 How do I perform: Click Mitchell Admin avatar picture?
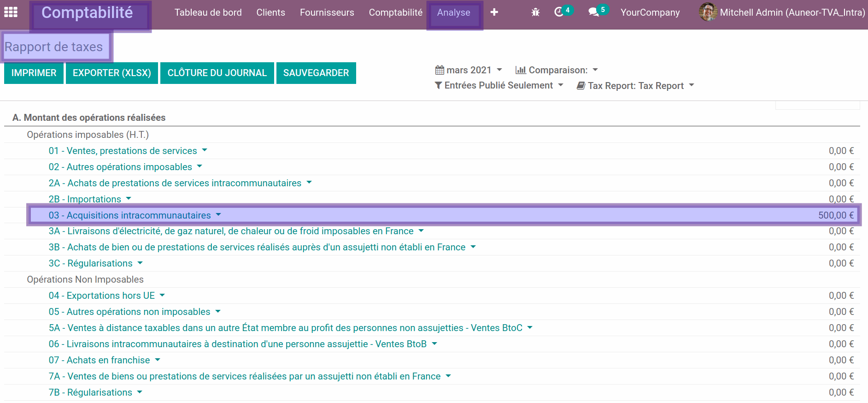point(708,12)
